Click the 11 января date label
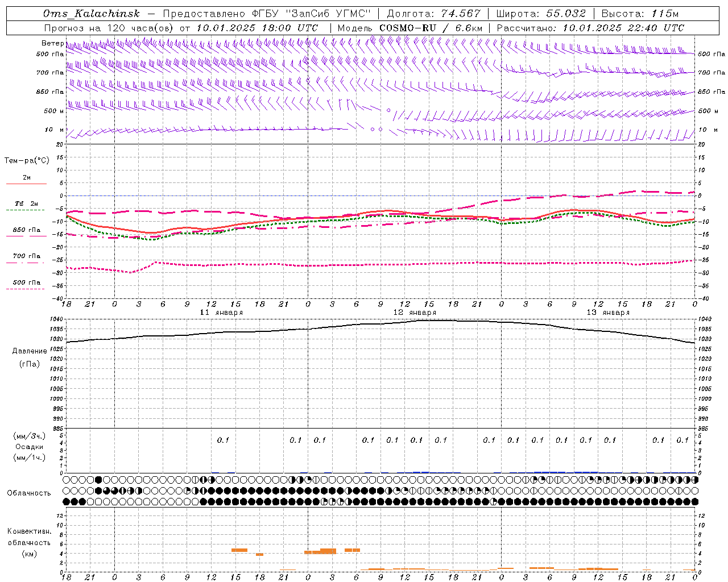 tap(221, 313)
